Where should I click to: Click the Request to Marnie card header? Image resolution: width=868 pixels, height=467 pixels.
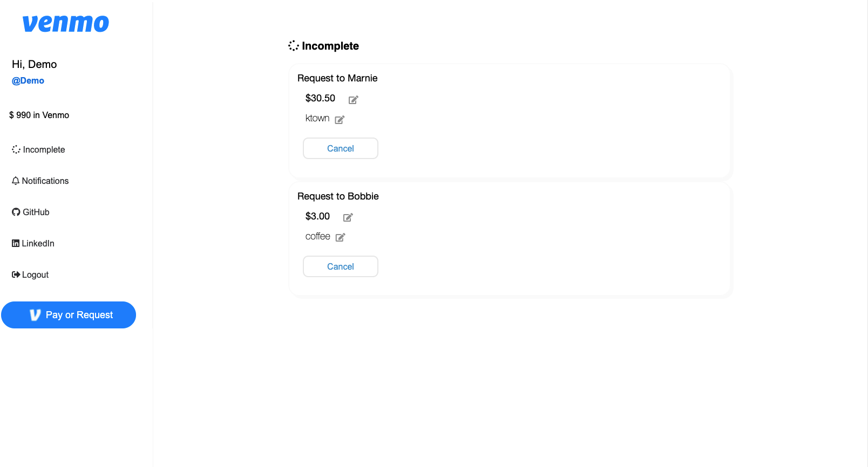click(x=337, y=78)
